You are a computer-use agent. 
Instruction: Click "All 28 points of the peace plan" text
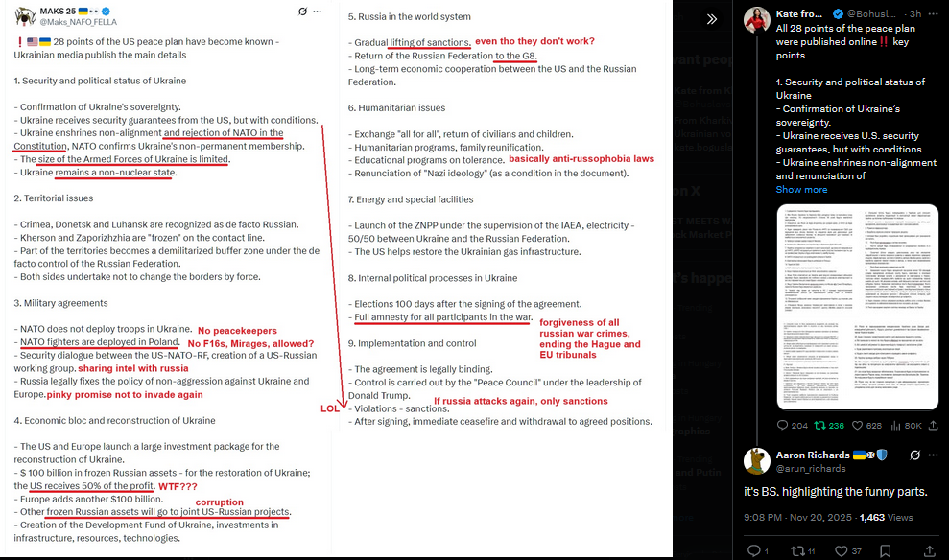click(x=845, y=29)
